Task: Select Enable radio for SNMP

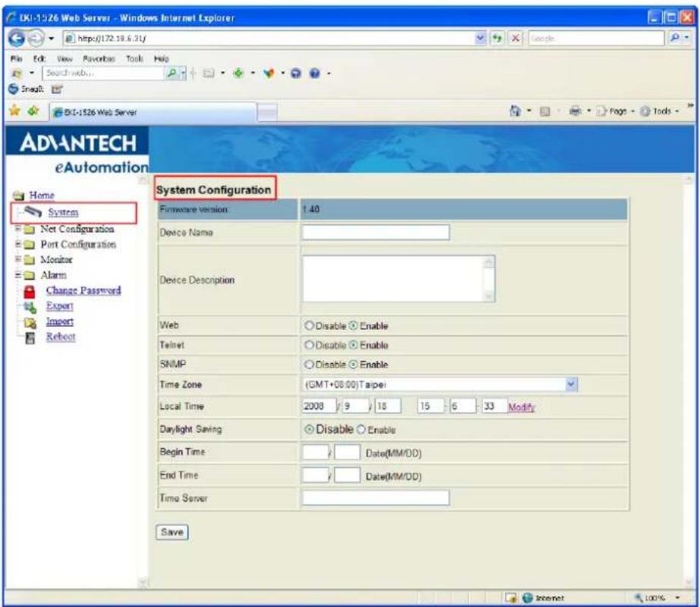Action: (x=353, y=365)
